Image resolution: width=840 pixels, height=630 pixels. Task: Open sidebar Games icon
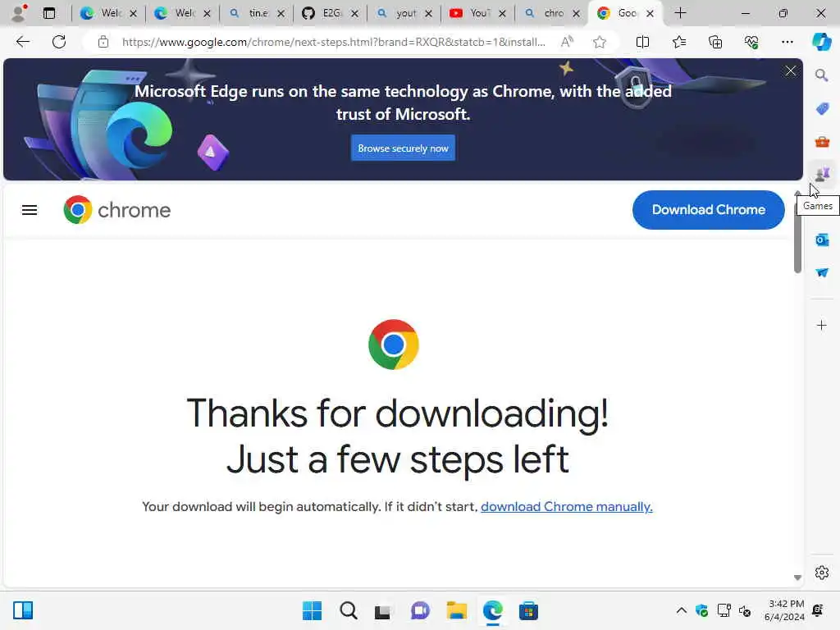(x=822, y=174)
